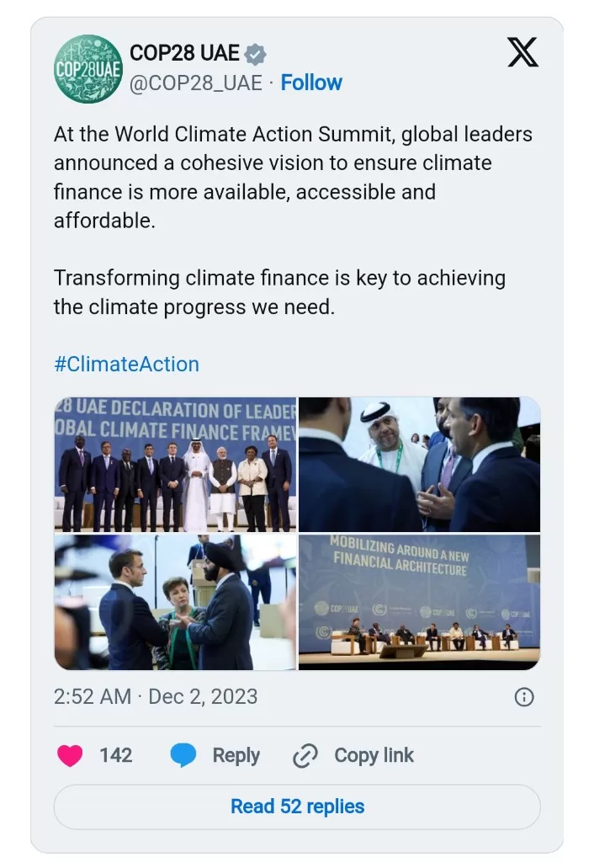View the New Financial Architecture panel photo
The height and width of the screenshot is (868, 594).
pyautogui.click(x=419, y=602)
